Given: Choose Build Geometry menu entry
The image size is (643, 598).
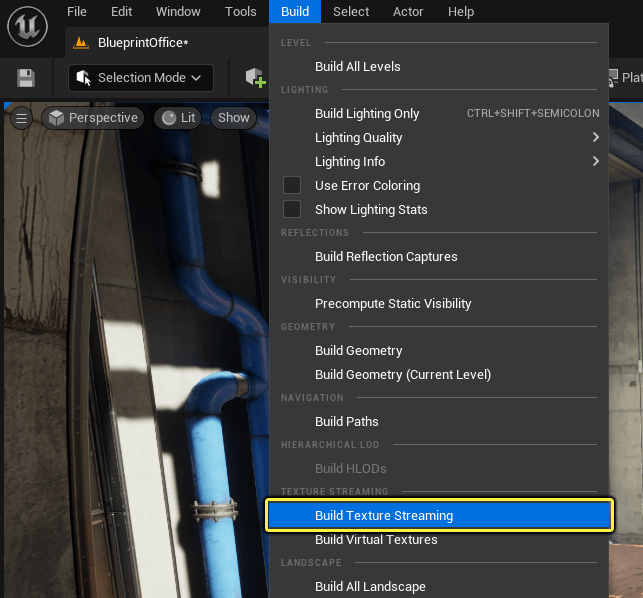Looking at the screenshot, I should point(439,351).
